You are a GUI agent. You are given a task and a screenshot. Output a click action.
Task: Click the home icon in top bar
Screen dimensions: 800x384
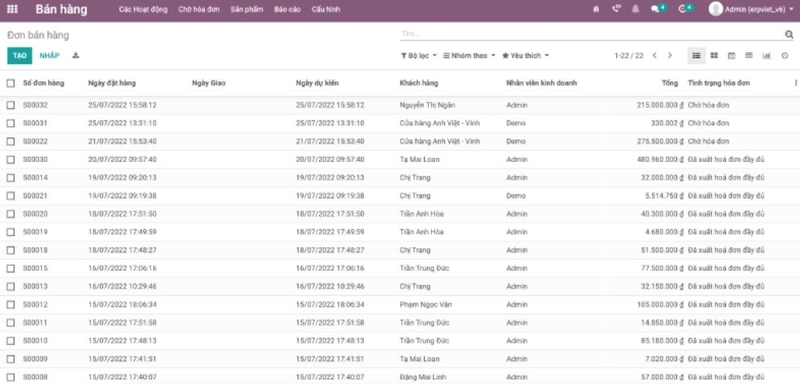pyautogui.click(x=596, y=9)
